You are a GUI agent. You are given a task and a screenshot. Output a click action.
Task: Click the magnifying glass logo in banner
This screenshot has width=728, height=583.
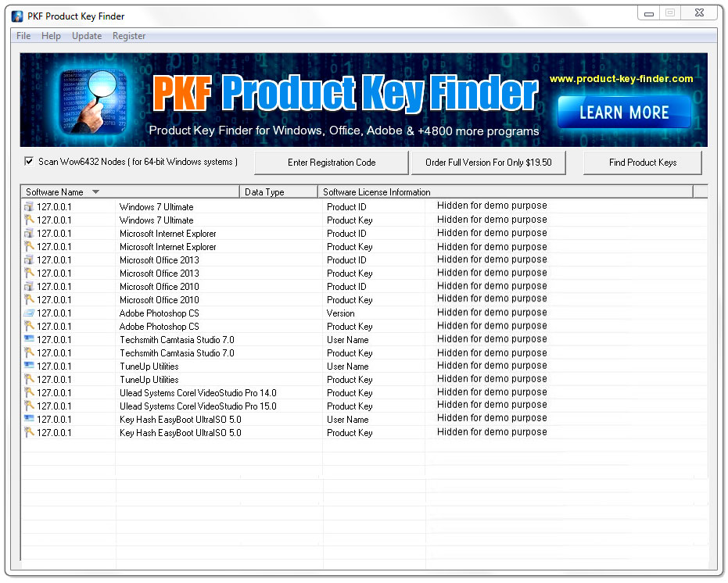click(x=95, y=101)
